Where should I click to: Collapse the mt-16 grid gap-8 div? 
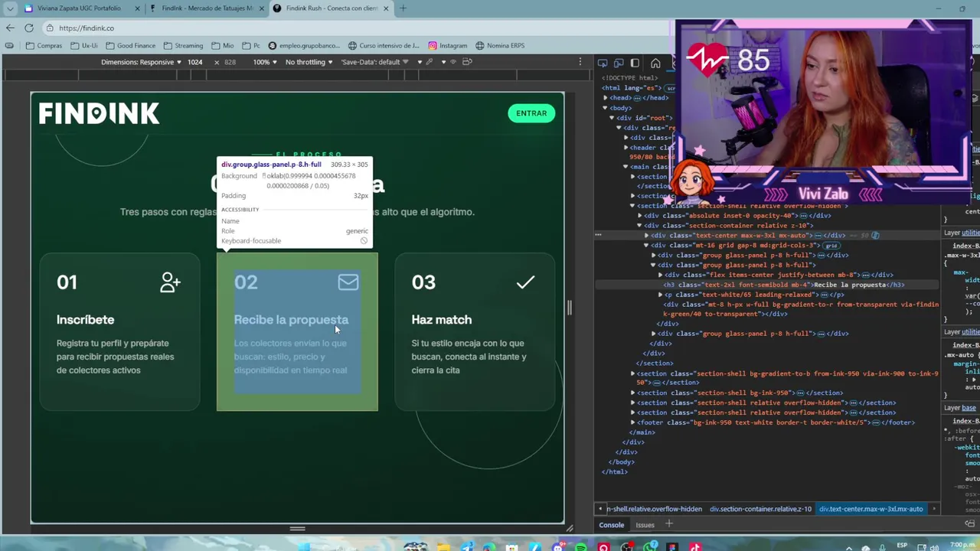647,246
